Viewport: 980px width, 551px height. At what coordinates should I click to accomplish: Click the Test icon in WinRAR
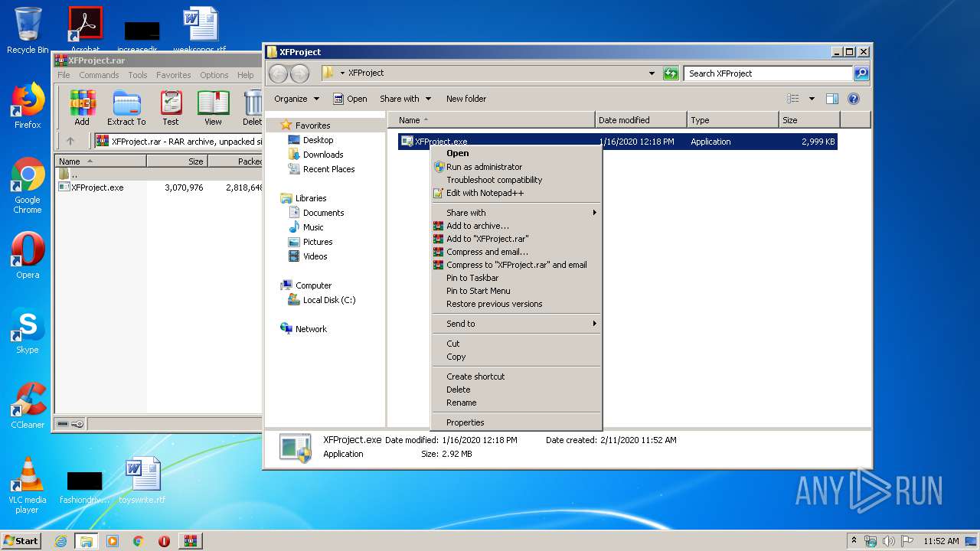click(x=171, y=108)
